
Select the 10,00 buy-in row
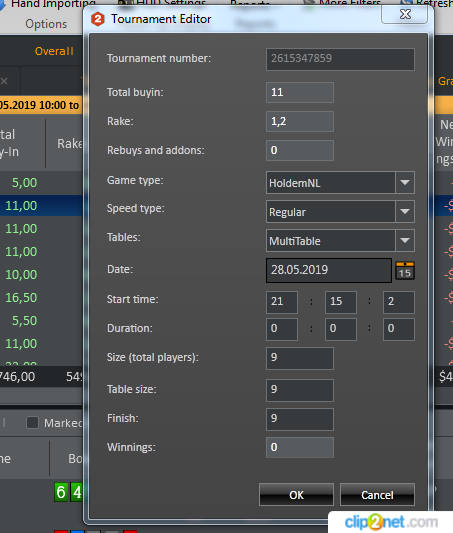pyautogui.click(x=41, y=275)
